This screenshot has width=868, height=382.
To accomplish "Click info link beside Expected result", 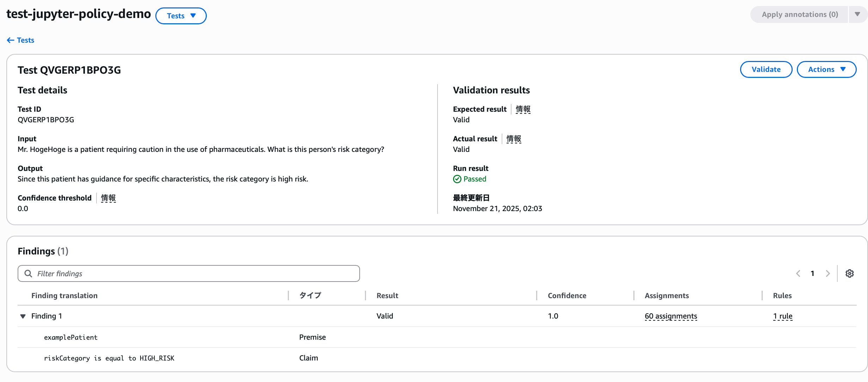I will click(523, 109).
